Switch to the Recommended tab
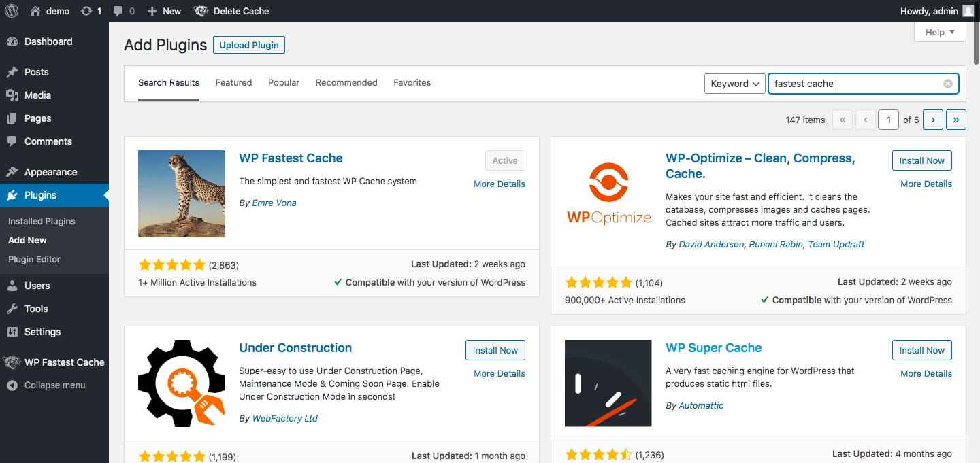 tap(346, 83)
